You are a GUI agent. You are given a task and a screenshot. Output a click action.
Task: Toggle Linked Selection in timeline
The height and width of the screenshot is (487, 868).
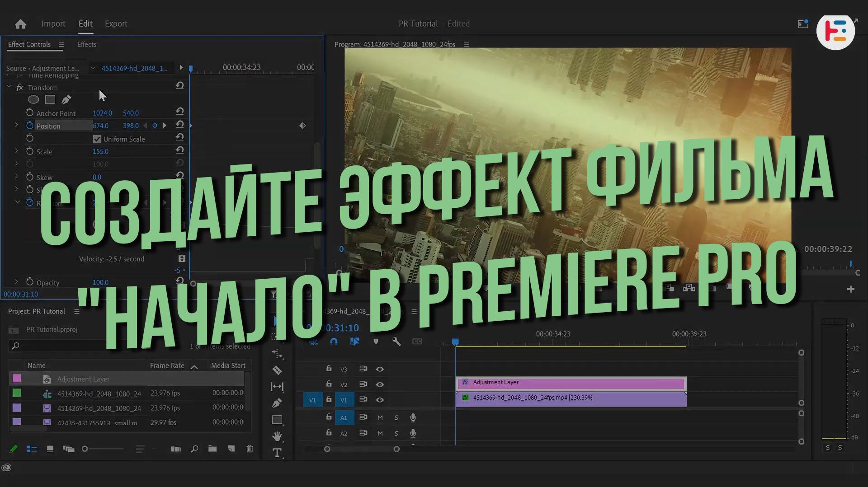click(x=355, y=342)
